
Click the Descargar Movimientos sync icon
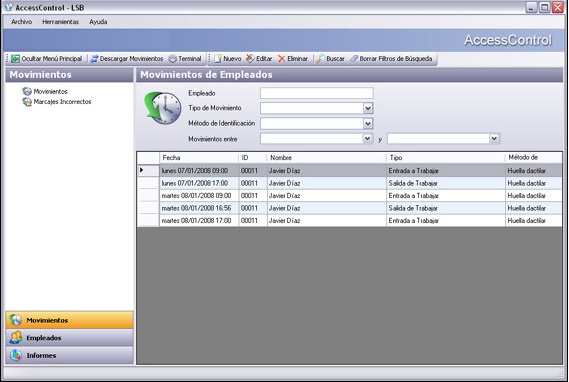(94, 59)
